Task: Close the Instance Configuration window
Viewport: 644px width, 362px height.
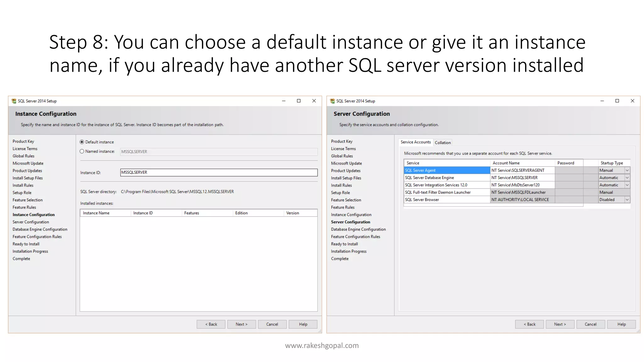Action: [314, 101]
